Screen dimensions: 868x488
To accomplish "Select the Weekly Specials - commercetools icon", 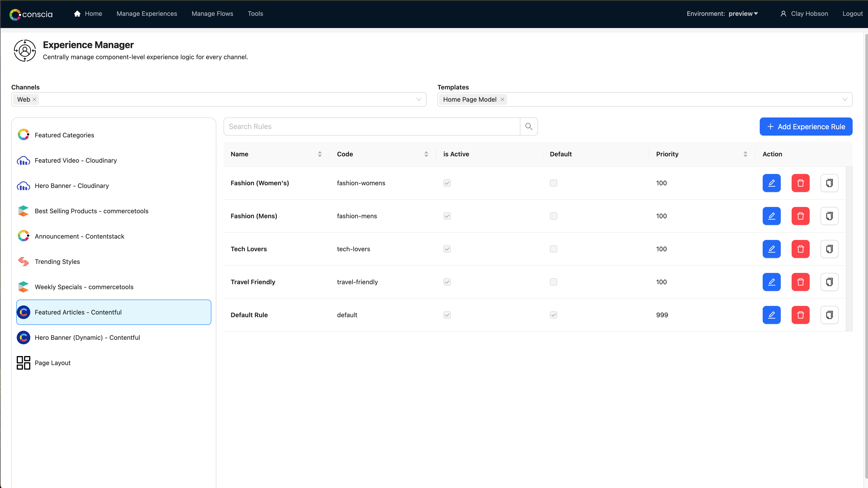I will point(24,287).
